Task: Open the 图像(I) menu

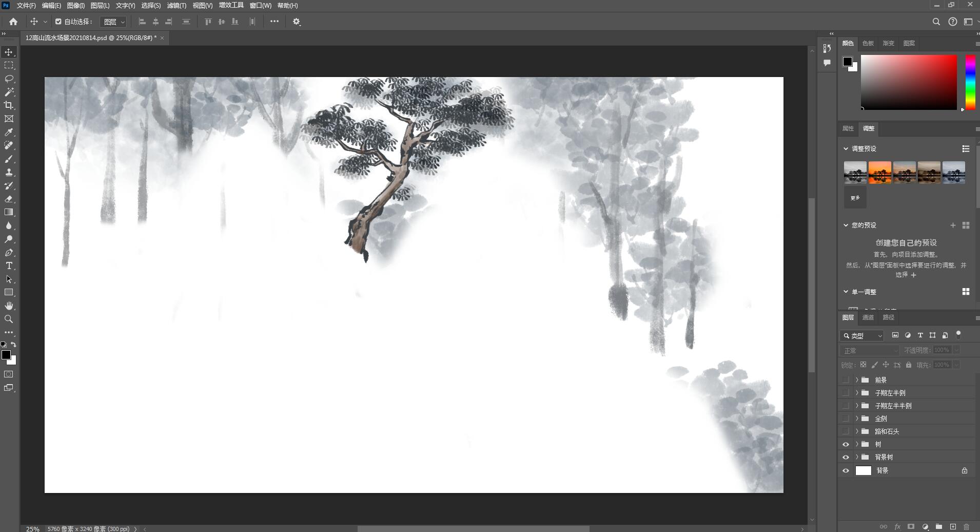Action: click(x=76, y=5)
